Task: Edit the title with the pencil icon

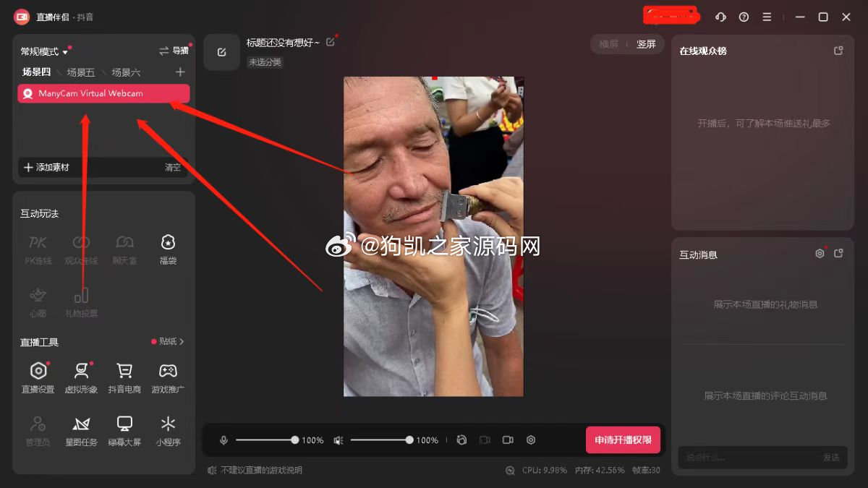Action: pyautogui.click(x=331, y=42)
